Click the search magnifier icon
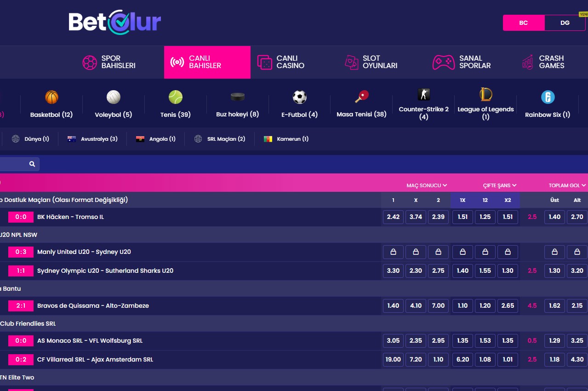The image size is (588, 391). click(x=32, y=164)
